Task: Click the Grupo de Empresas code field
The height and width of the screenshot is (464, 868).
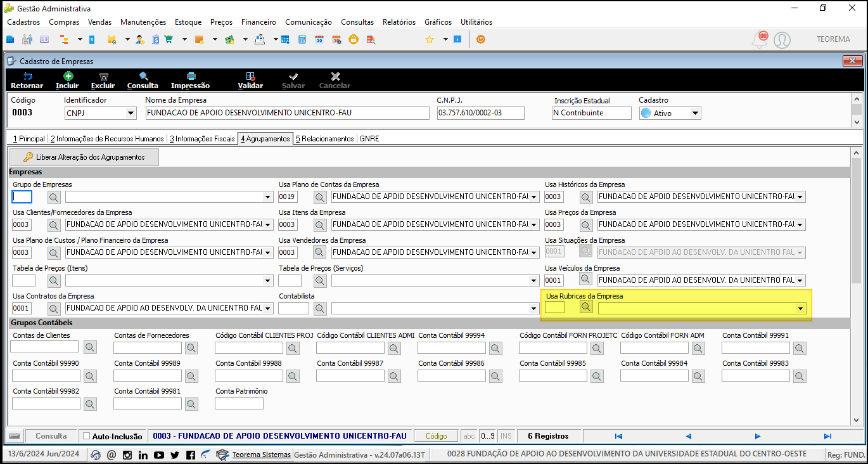Action: (22, 197)
